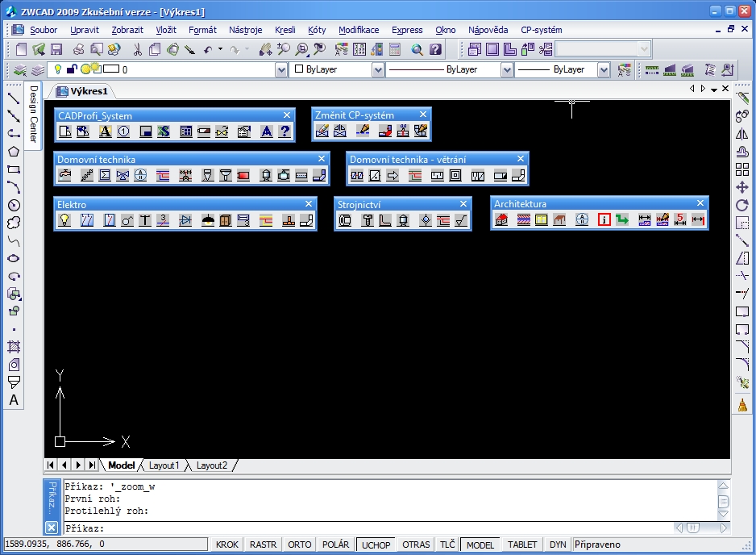756x555 pixels.
Task: Click the red house icon in Architektura toolbar
Action: [x=501, y=220]
